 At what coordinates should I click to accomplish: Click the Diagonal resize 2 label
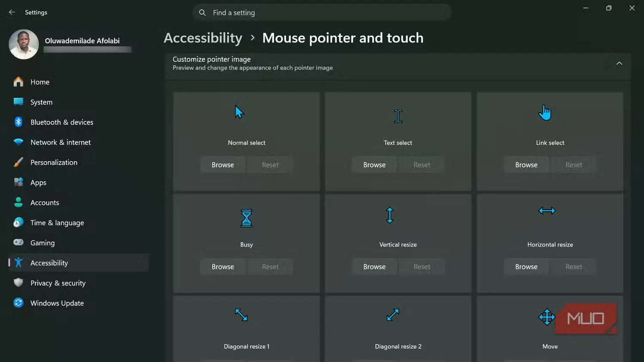pos(398,347)
